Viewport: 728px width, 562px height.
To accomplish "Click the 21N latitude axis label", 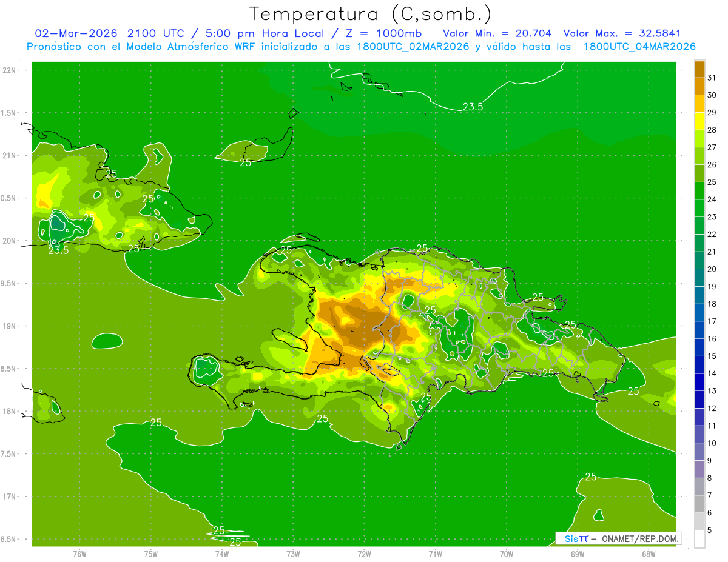I will [x=10, y=156].
